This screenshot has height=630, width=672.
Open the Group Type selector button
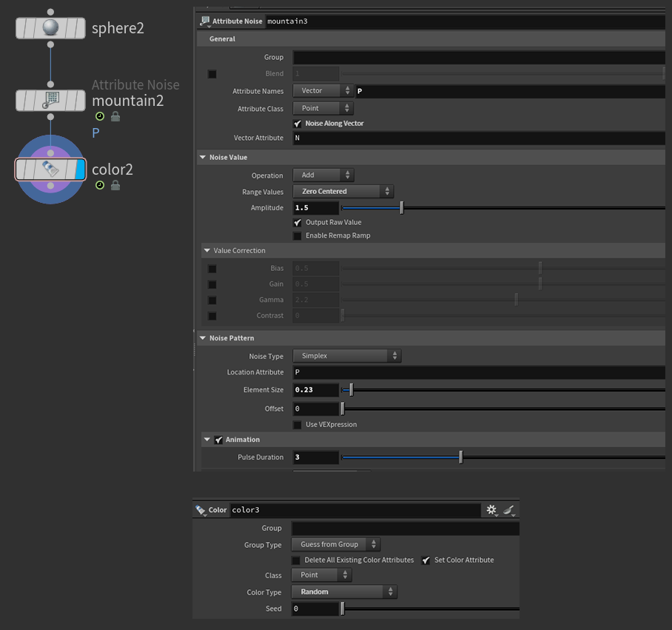coord(336,545)
